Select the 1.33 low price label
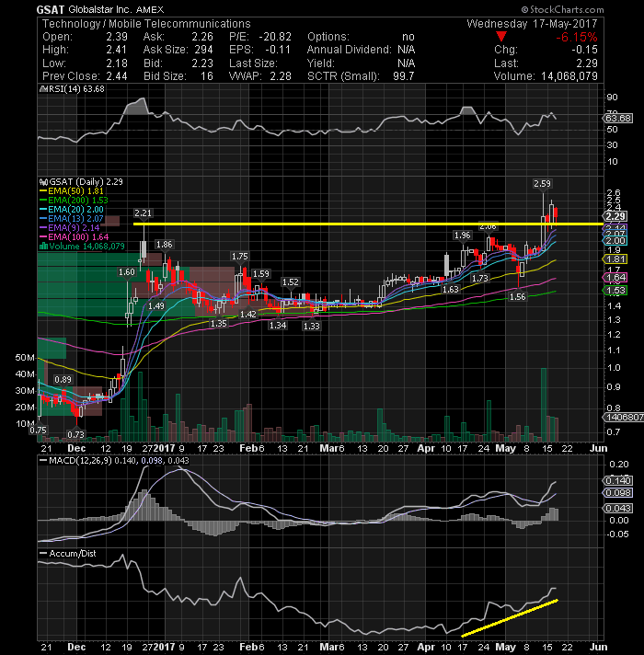This screenshot has height=655, width=644. [312, 326]
